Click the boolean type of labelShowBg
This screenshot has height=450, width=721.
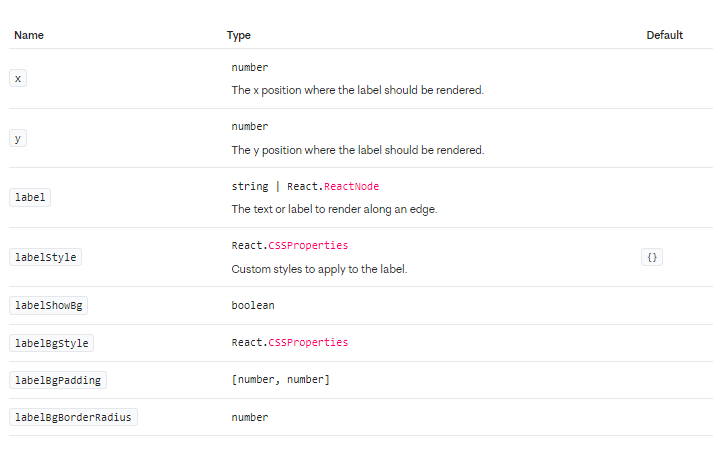253,305
